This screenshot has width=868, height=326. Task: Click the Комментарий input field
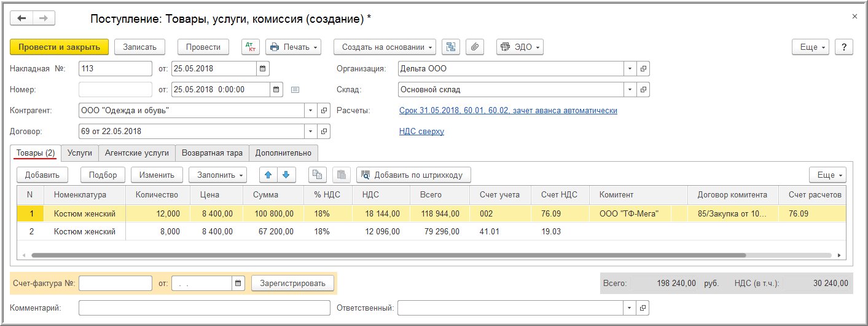tap(204, 308)
